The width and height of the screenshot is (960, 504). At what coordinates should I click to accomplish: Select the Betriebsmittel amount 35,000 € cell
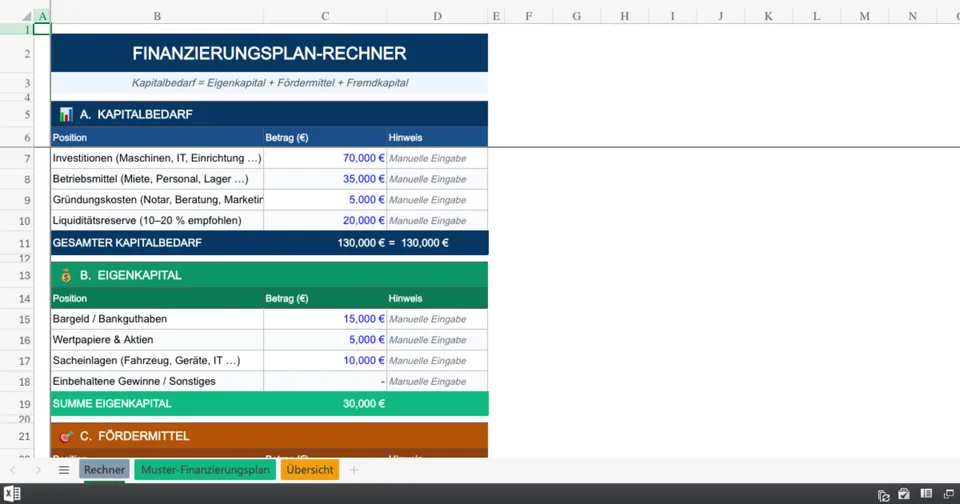[325, 179]
